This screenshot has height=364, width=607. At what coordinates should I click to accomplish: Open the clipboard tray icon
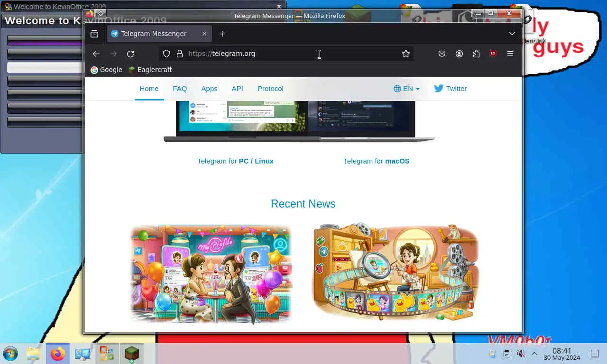click(x=507, y=354)
